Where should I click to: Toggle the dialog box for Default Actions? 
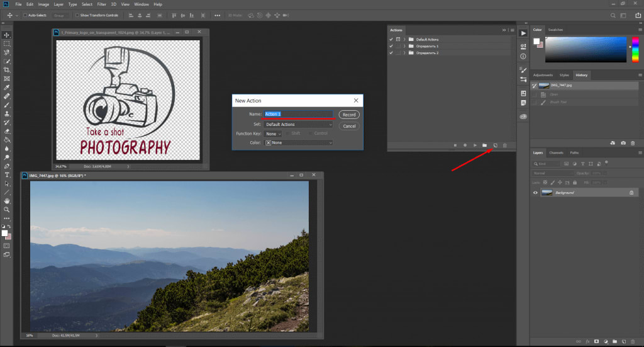(398, 40)
